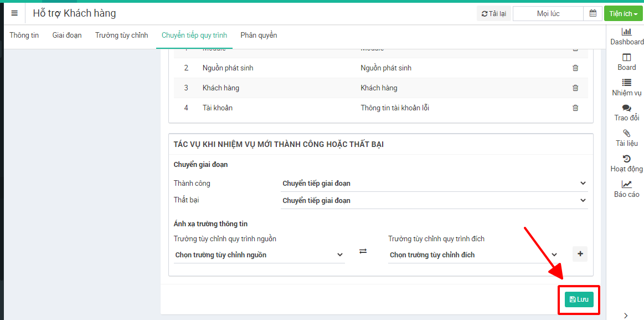
Task: Switch to the Phân quyền tab
Action: pyautogui.click(x=259, y=35)
